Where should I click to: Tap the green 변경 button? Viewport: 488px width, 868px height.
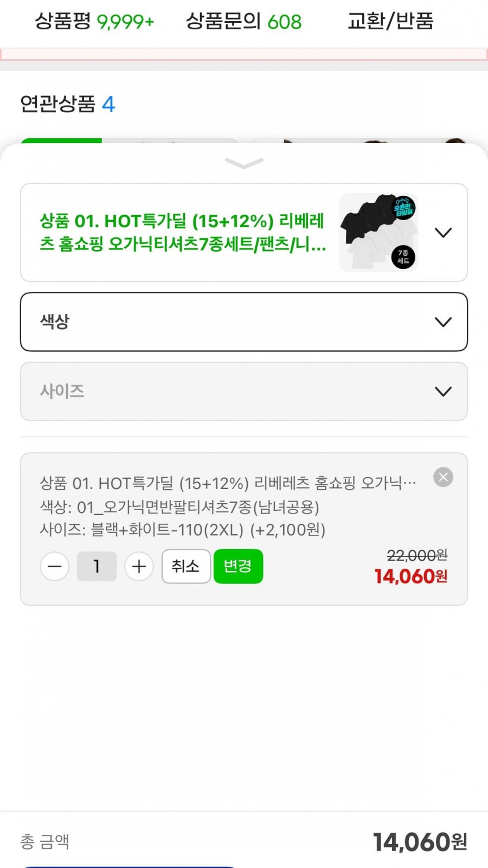(238, 567)
